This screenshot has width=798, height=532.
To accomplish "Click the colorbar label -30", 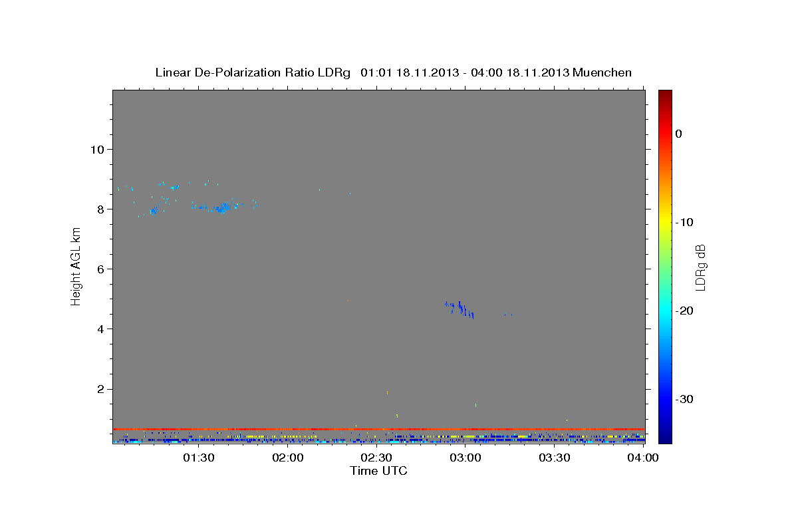I will pos(685,399).
